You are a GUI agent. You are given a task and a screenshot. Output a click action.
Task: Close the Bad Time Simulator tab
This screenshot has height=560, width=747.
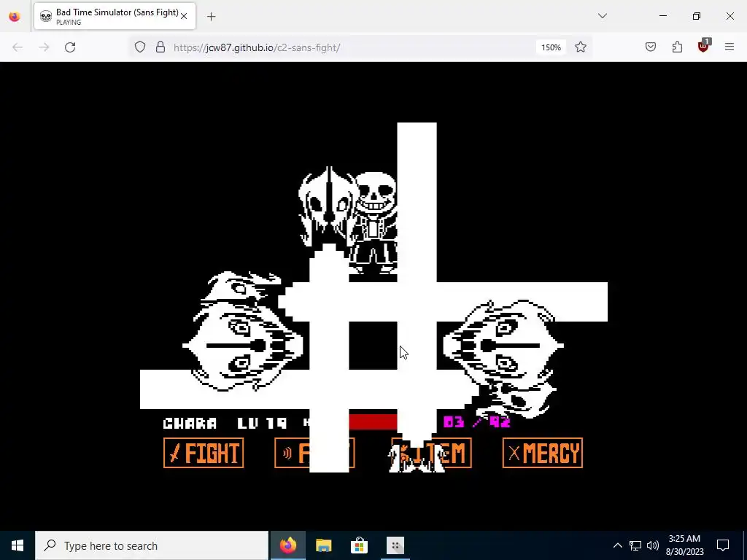(x=184, y=16)
